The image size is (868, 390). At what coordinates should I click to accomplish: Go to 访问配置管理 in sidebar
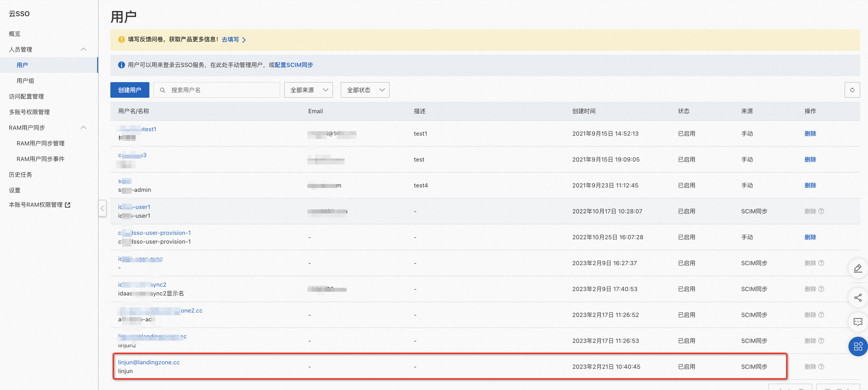26,97
